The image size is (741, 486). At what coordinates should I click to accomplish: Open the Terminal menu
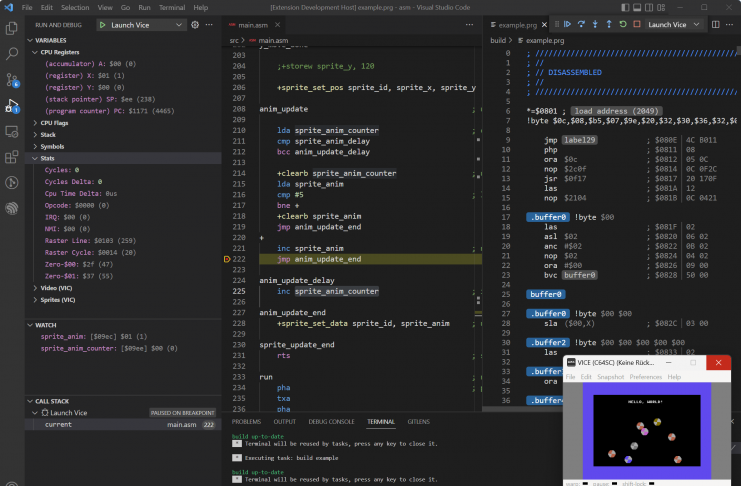[x=172, y=8]
